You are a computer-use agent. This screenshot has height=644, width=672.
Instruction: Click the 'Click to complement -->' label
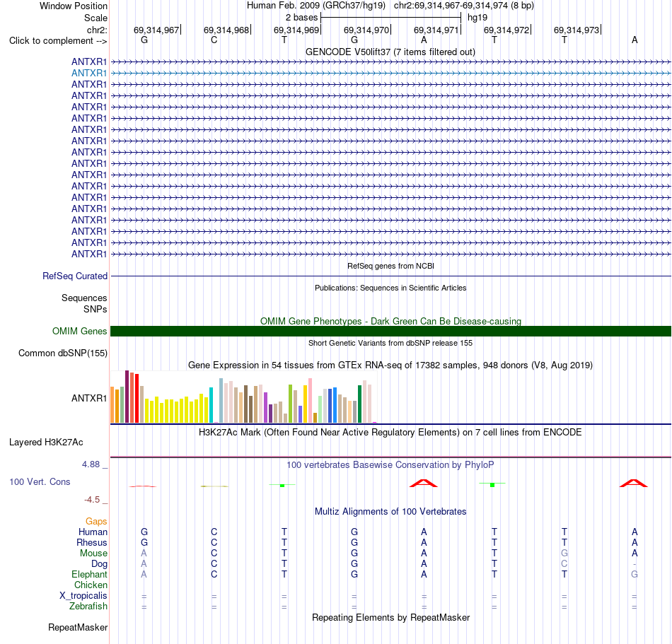[58, 41]
